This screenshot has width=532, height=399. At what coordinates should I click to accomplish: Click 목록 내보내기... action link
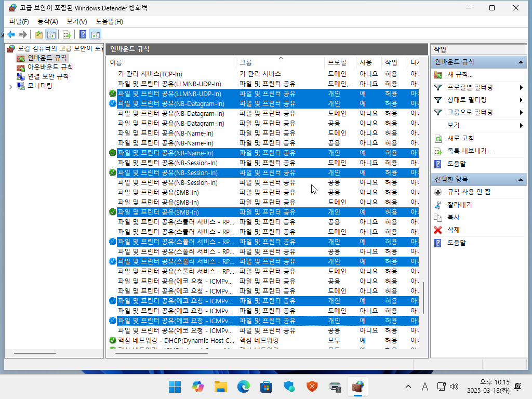point(469,151)
